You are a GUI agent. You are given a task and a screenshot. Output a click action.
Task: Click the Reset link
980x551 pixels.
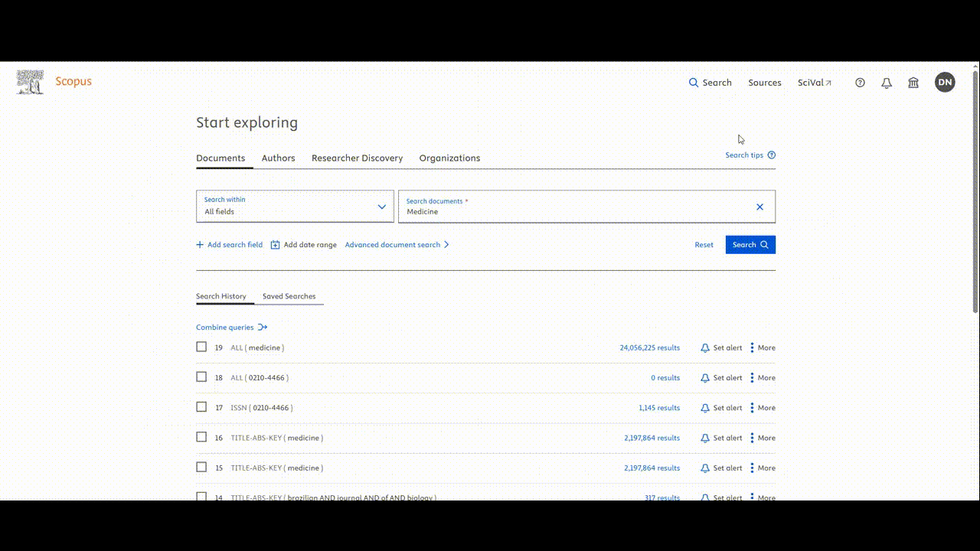(704, 244)
